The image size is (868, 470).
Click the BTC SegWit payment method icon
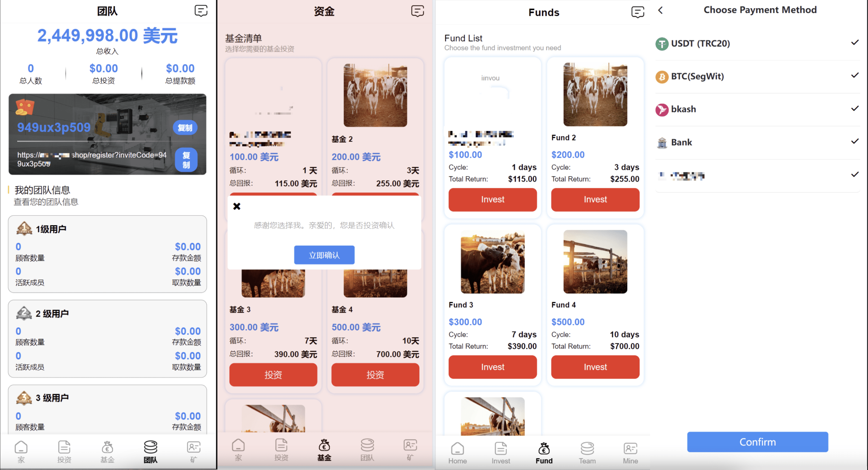pos(661,76)
